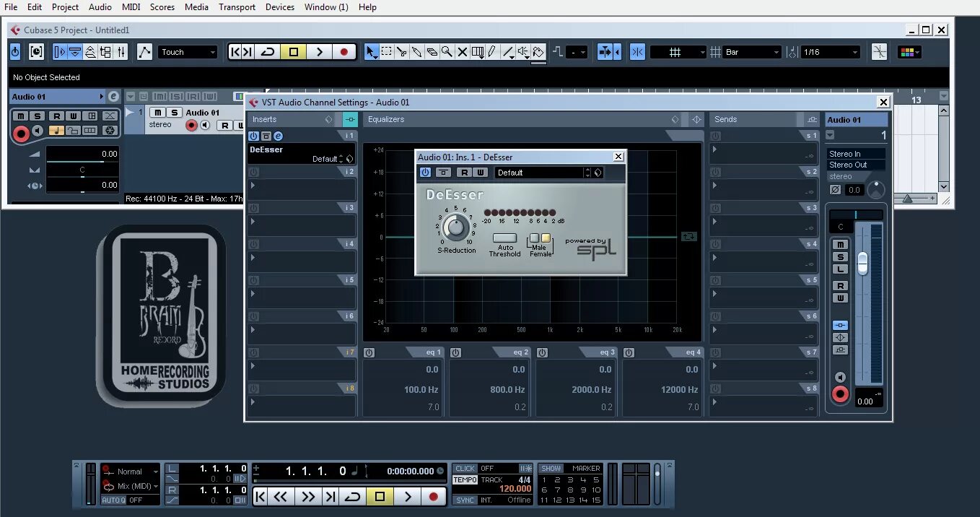Click Rewind on the transport panel
Viewport: 980px width, 517px height.
(281, 497)
